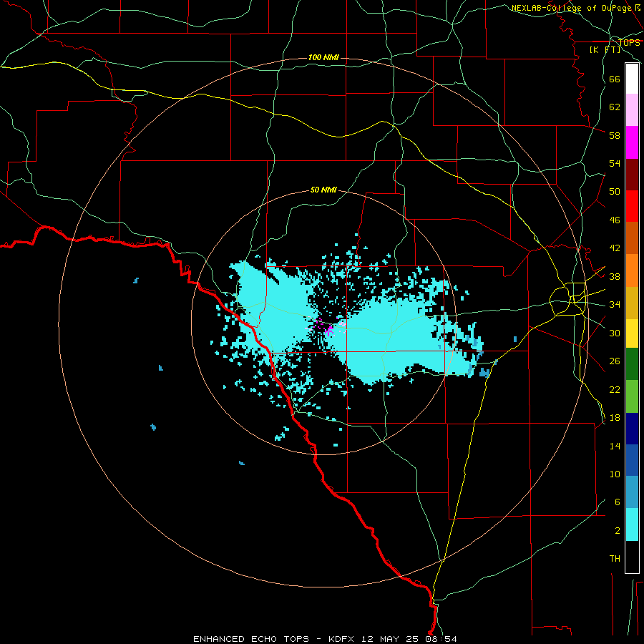The image size is (644, 644).
Task: Click the legend value "18"
Action: (615, 418)
